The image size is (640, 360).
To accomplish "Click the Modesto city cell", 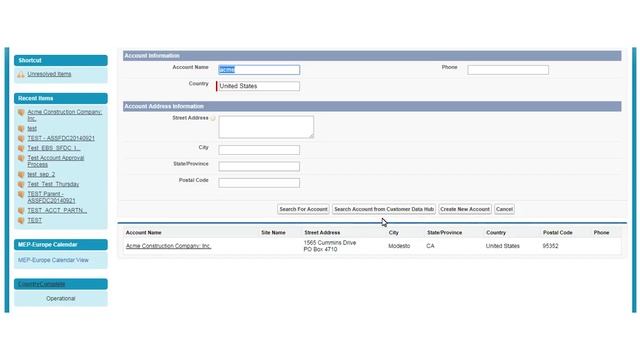I will coord(399,246).
